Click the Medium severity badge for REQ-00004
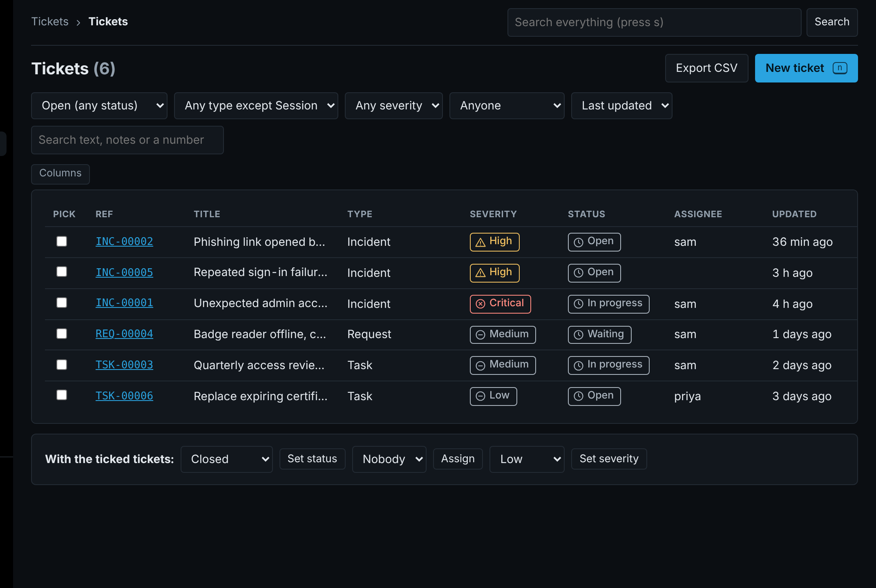The width and height of the screenshot is (876, 588). (x=503, y=334)
